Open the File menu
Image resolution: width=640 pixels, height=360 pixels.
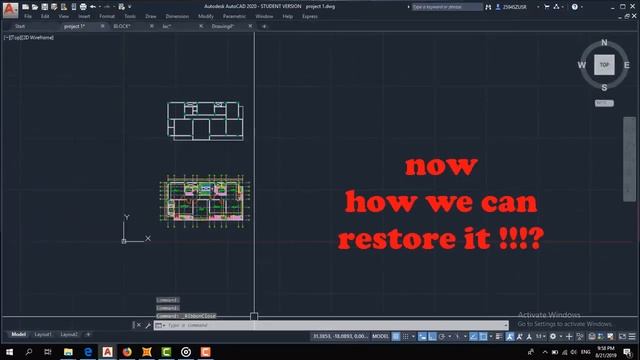(x=28, y=16)
